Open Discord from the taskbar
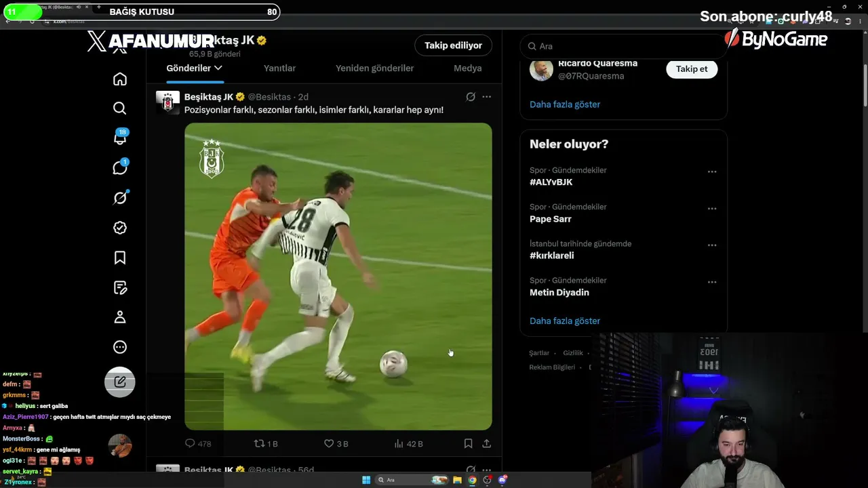The image size is (868, 488). (502, 480)
